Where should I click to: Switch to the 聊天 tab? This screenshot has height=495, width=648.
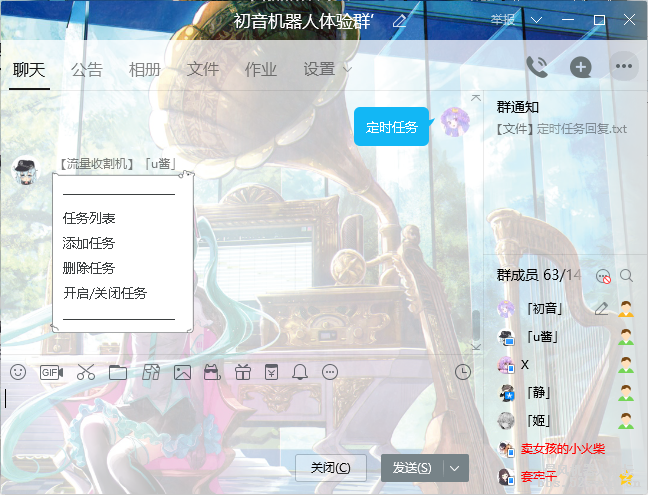pos(29,69)
